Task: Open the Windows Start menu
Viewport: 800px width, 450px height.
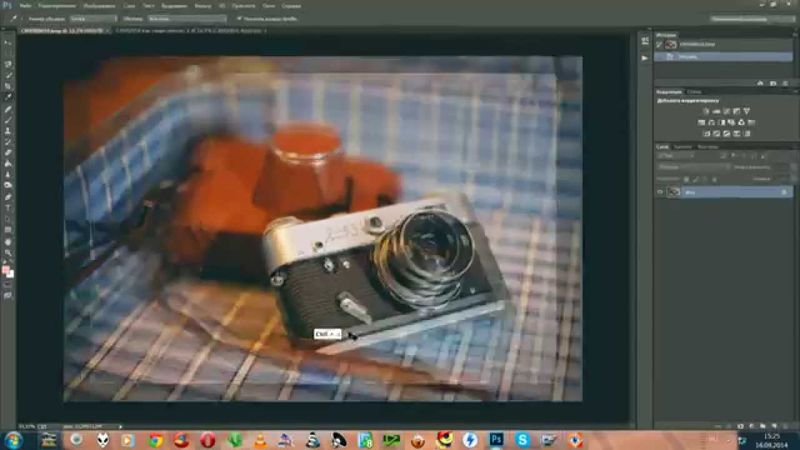Action: 13,440
